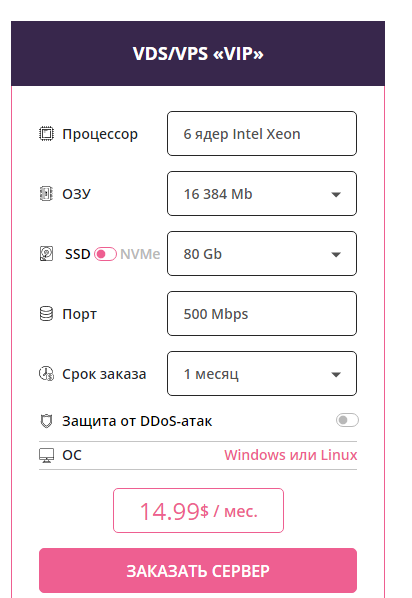Click the shield icon for DDoS protection

pos(46,421)
